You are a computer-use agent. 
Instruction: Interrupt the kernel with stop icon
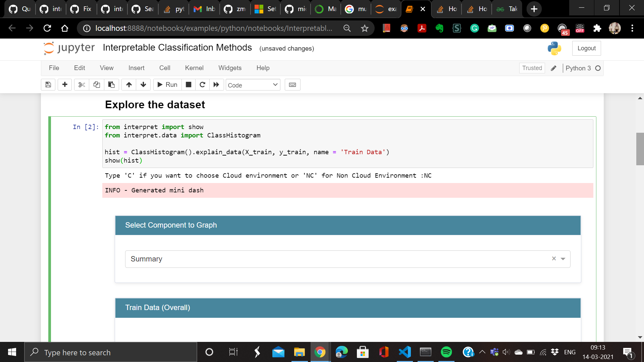click(x=189, y=85)
